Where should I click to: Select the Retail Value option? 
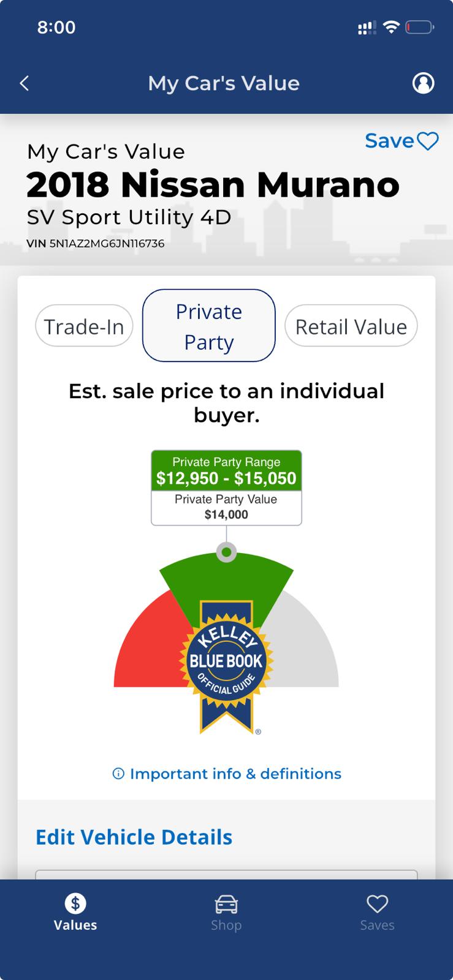351,326
